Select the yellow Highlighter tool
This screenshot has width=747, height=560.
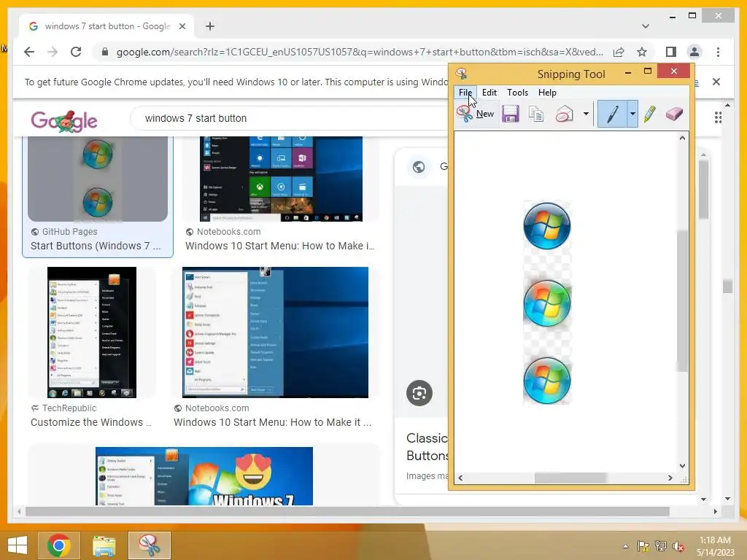tap(649, 114)
